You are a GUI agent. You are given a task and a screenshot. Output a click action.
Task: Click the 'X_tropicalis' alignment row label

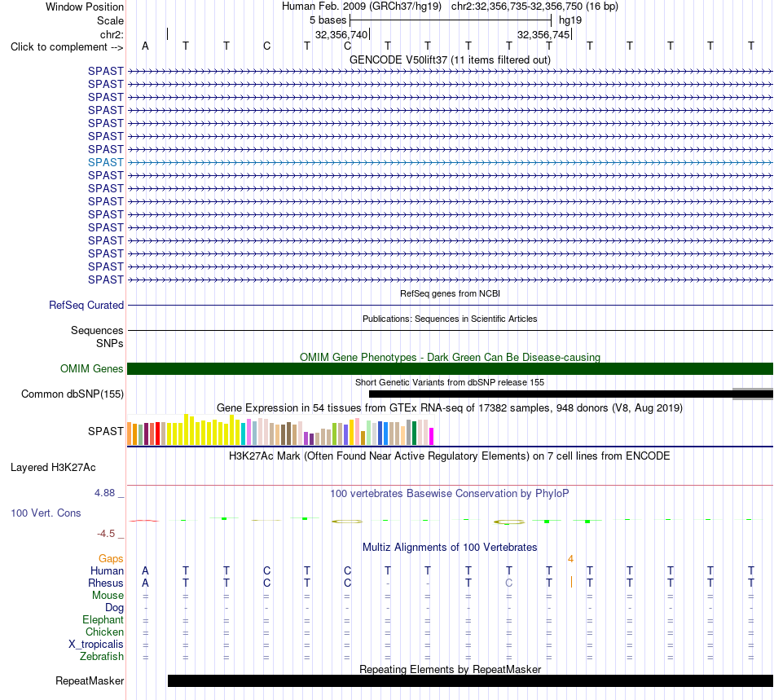(x=96, y=645)
